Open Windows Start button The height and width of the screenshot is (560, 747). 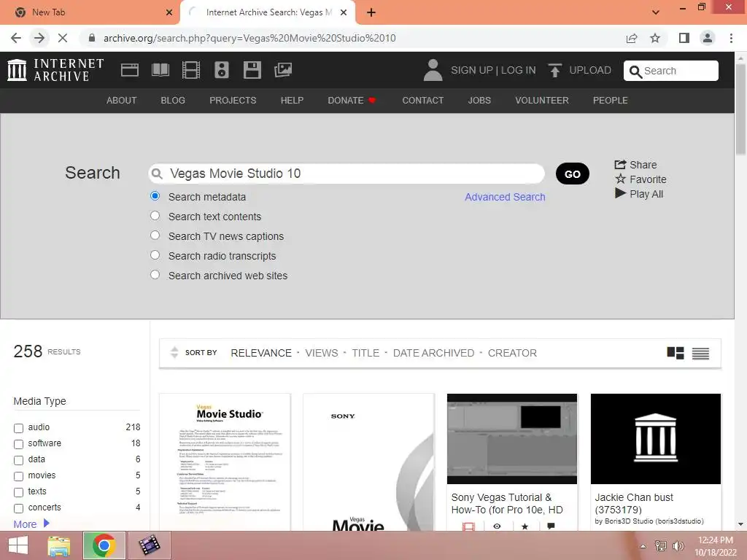[18, 545]
